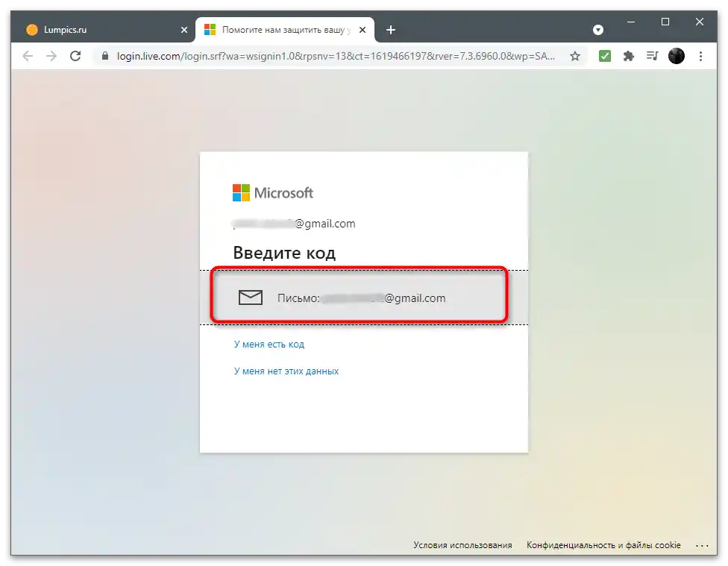The height and width of the screenshot is (566, 728).
Task: Open the media control playlist icon
Action: 653,56
